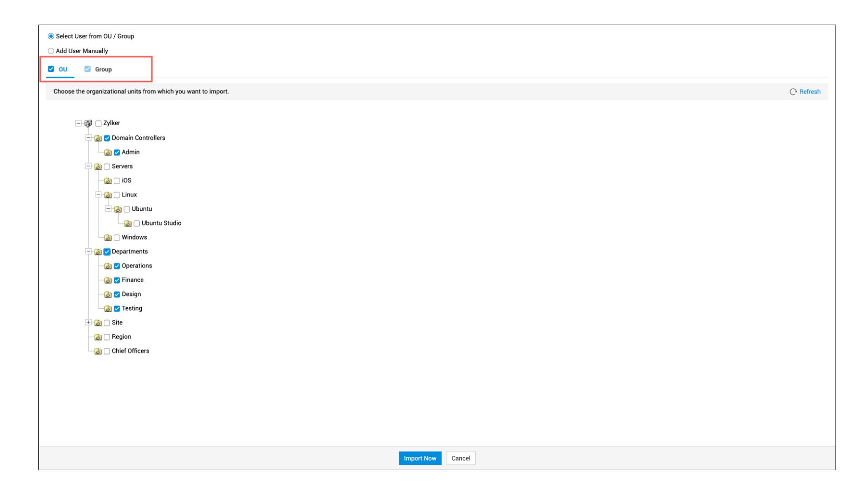868x482 pixels.
Task: Check the Windows OU checkbox
Action: click(117, 238)
